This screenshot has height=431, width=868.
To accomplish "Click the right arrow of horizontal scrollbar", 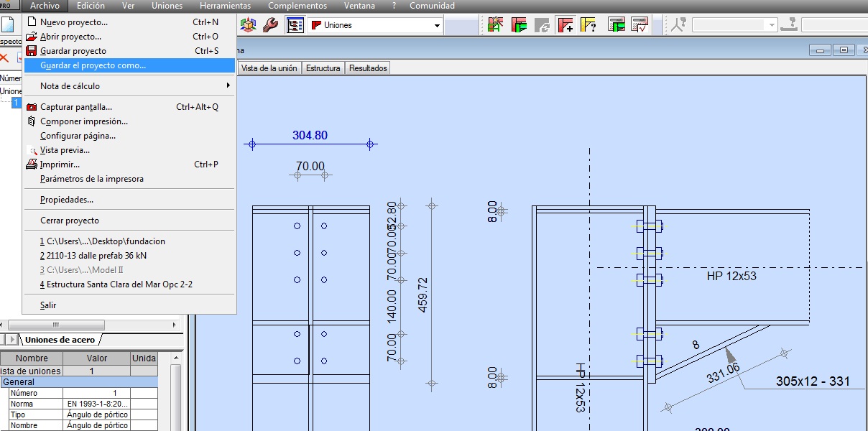I will tap(174, 325).
